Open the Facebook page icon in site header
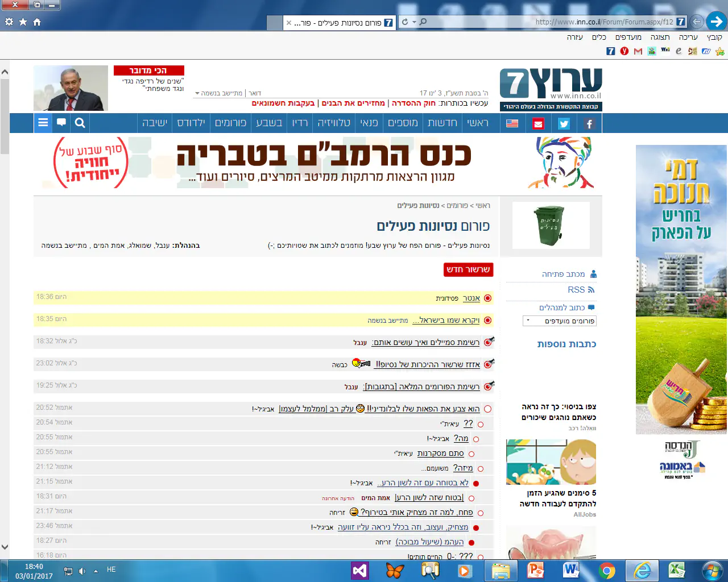The image size is (728, 582). [589, 123]
